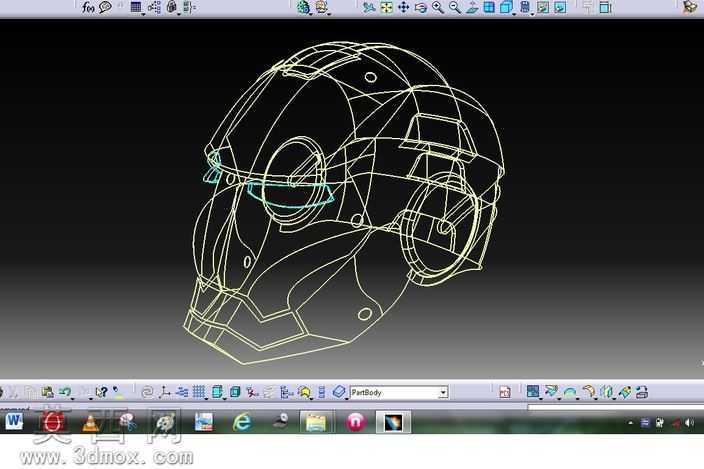
Task: Click the What's This help icon
Action: tap(101, 392)
